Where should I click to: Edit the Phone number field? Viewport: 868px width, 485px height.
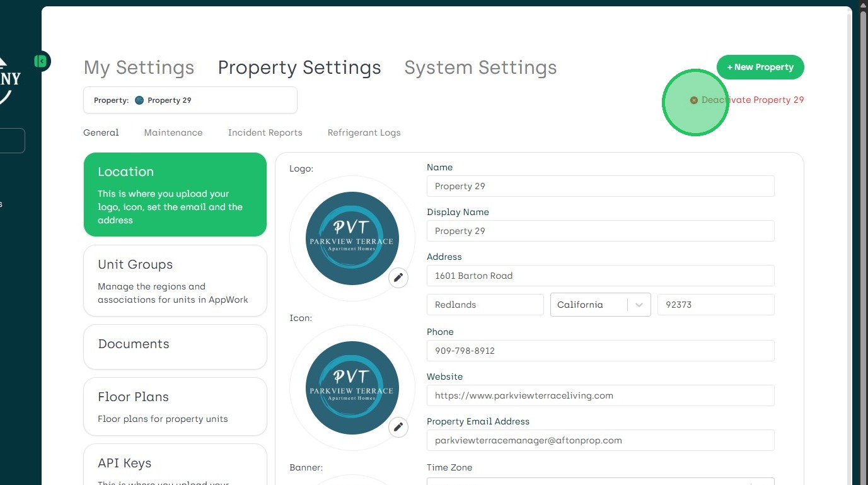(x=601, y=351)
